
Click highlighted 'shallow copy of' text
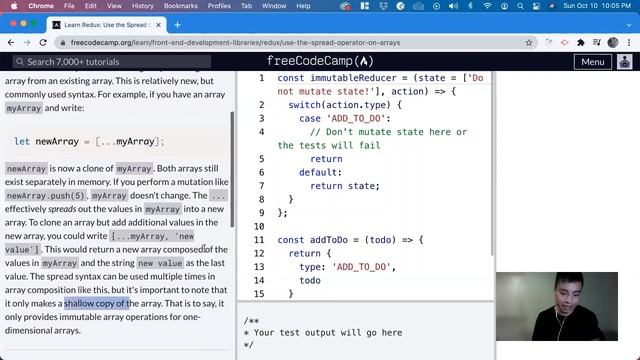pos(96,303)
